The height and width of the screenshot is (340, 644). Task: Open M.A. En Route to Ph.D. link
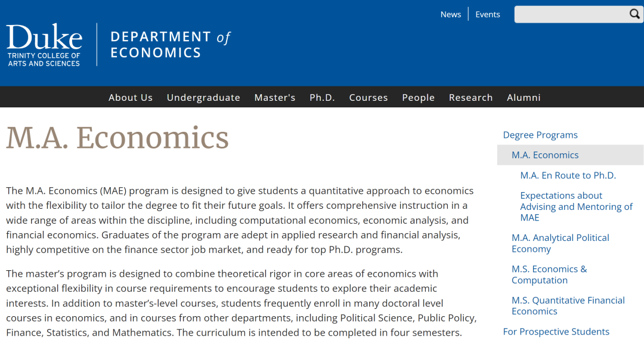[x=568, y=175]
